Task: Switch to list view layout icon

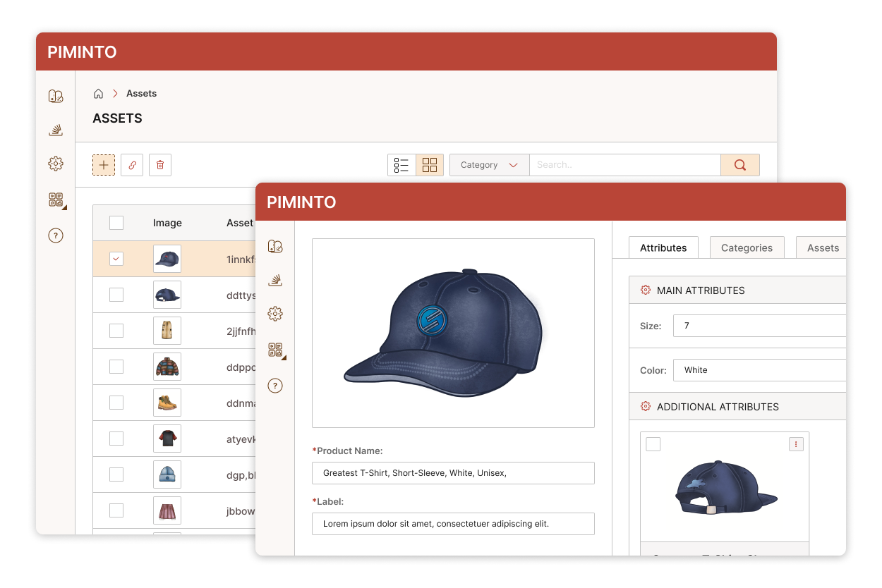Action: pyautogui.click(x=401, y=165)
